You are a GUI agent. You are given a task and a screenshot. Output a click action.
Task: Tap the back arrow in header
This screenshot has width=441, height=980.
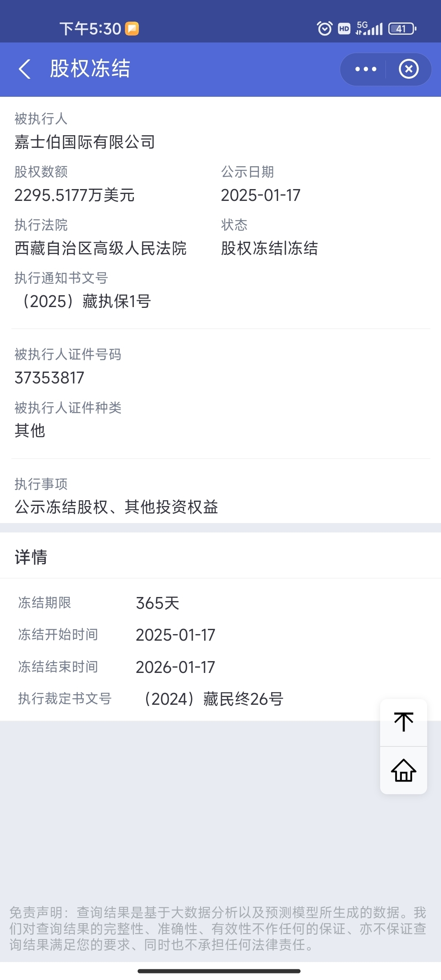pyautogui.click(x=25, y=69)
